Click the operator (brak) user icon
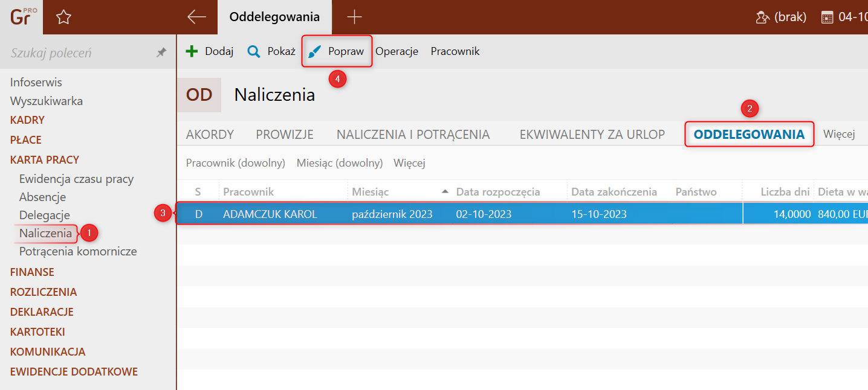 [x=762, y=18]
